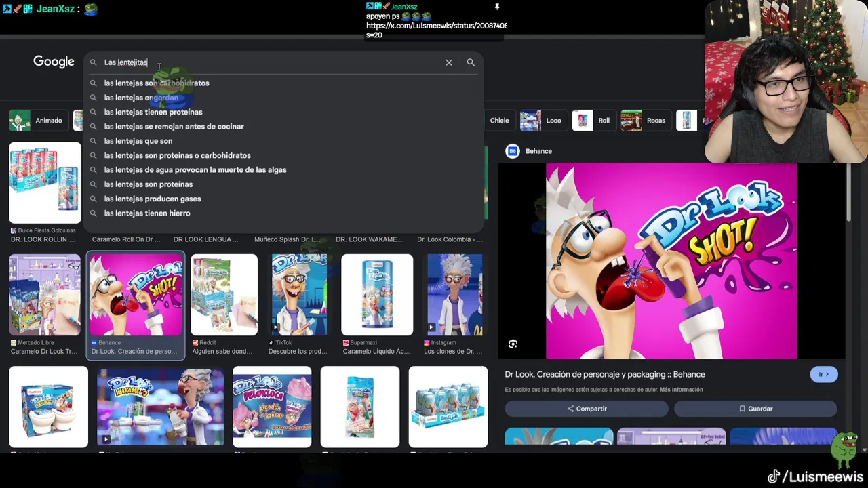Open the Reddit 'Alguien sabe dond...' thumbnail
The image size is (868, 488).
tap(224, 295)
